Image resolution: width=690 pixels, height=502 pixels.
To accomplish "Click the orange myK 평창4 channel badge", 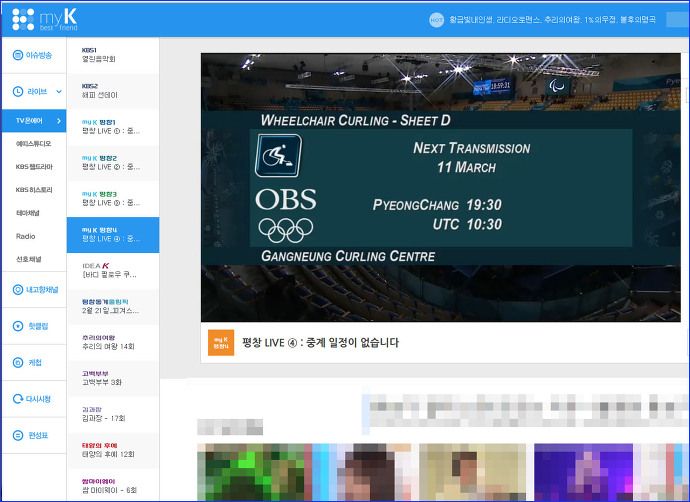I will point(221,342).
